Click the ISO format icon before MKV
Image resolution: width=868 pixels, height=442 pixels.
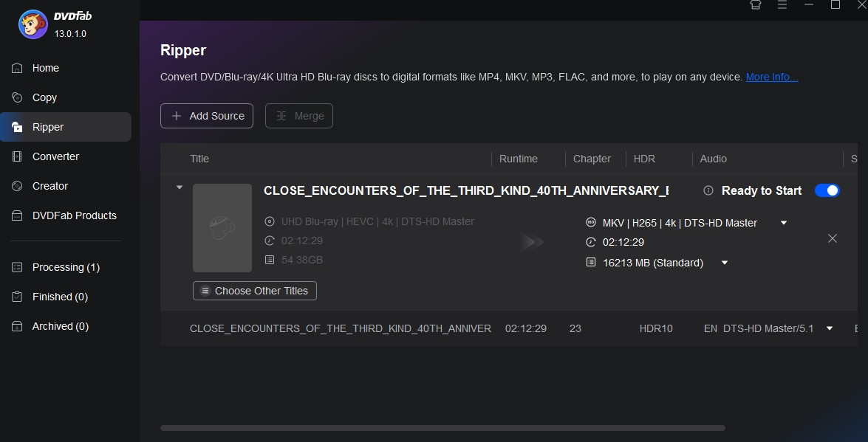[591, 222]
